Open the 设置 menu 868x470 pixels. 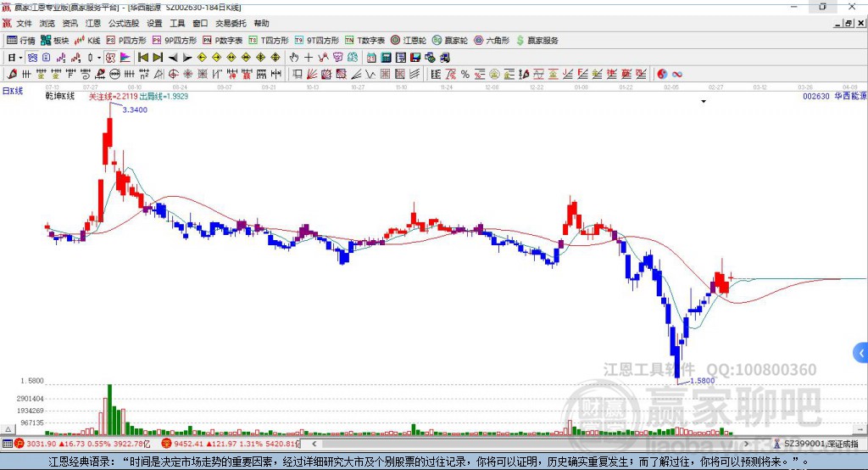coord(154,23)
